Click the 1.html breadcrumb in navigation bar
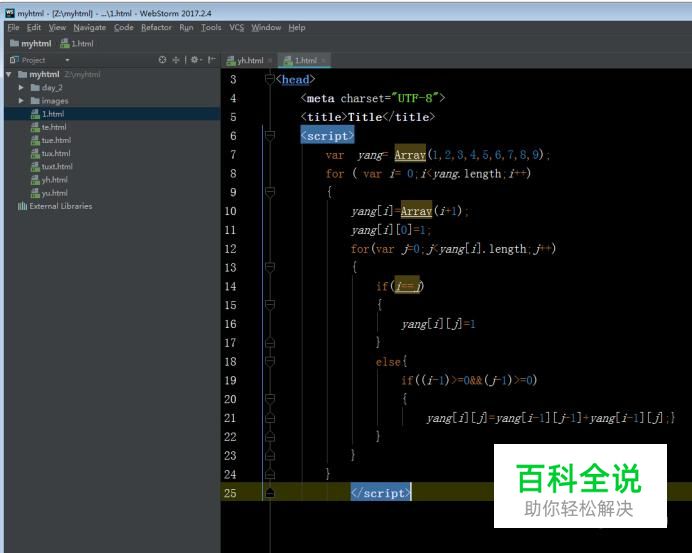 click(77, 43)
